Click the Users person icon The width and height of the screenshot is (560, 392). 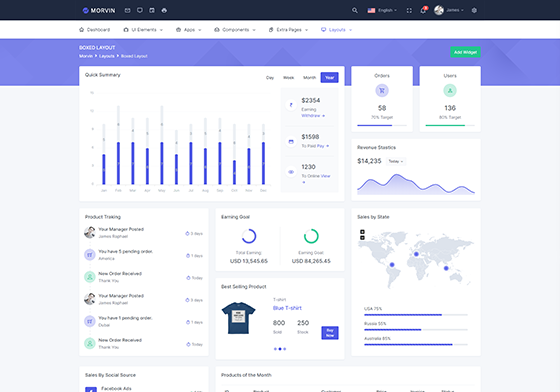coord(450,90)
